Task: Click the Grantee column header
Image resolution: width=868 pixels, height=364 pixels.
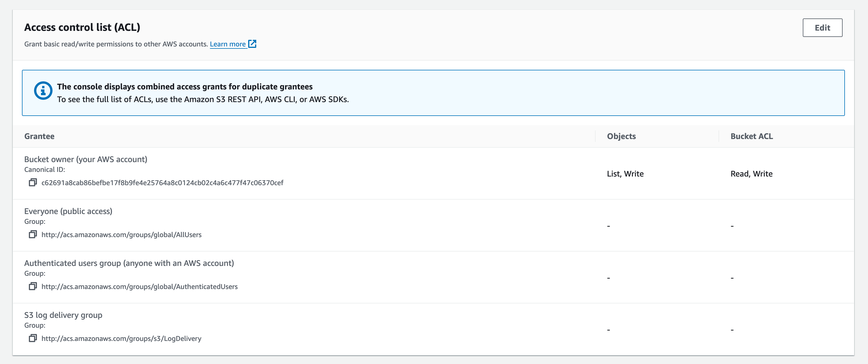Action: (x=39, y=136)
